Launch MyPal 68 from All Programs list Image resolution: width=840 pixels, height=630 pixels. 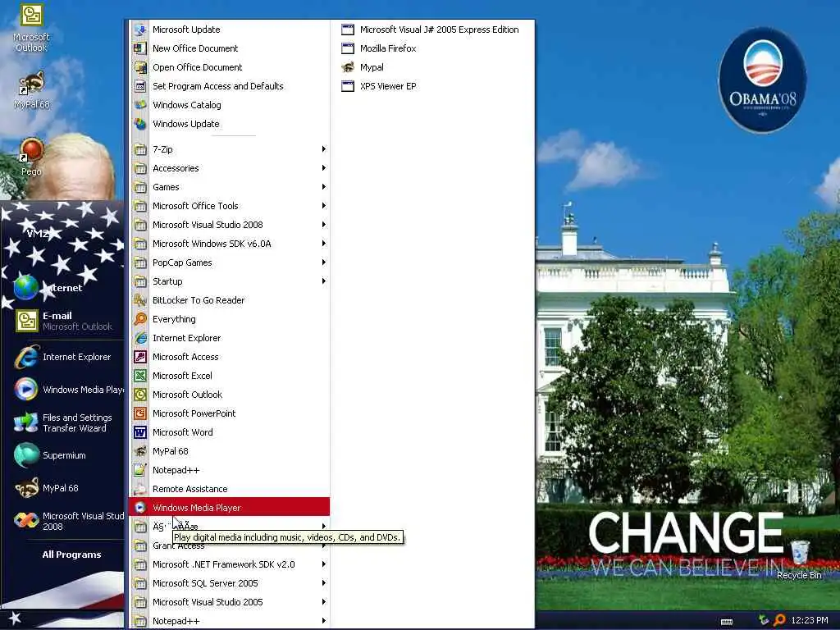(x=230, y=451)
